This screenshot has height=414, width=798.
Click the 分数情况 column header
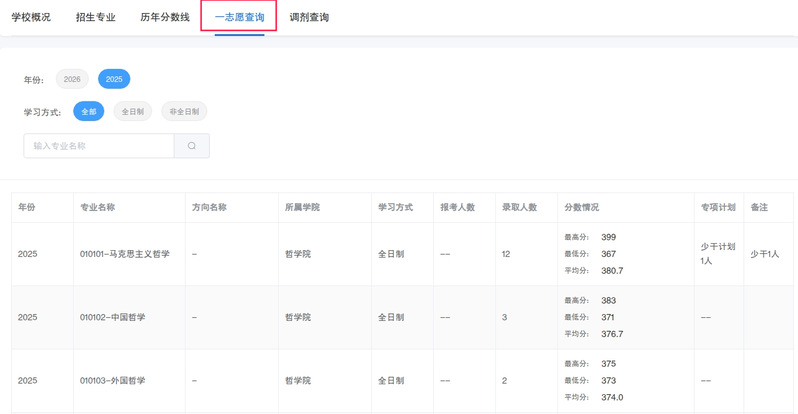582,207
